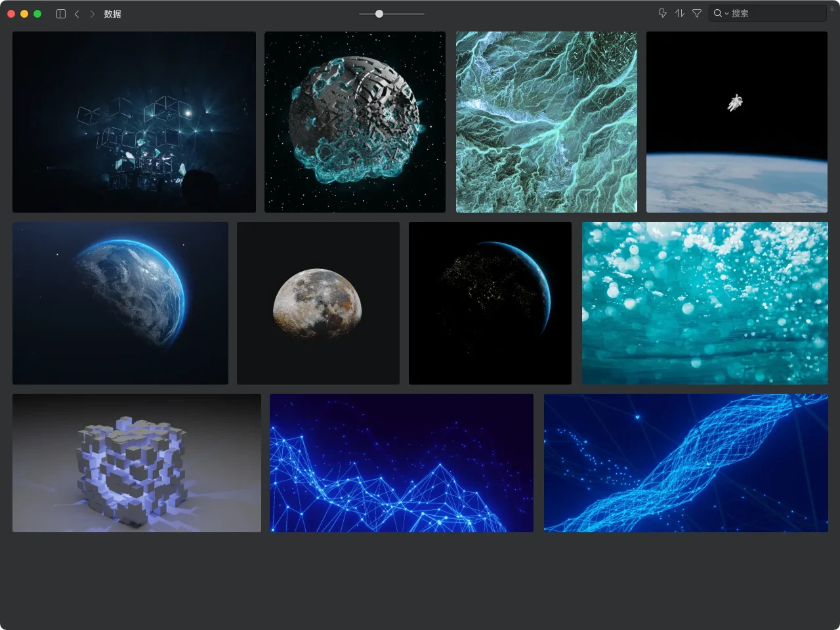
Task: Click the 数据 folder title
Action: click(112, 14)
